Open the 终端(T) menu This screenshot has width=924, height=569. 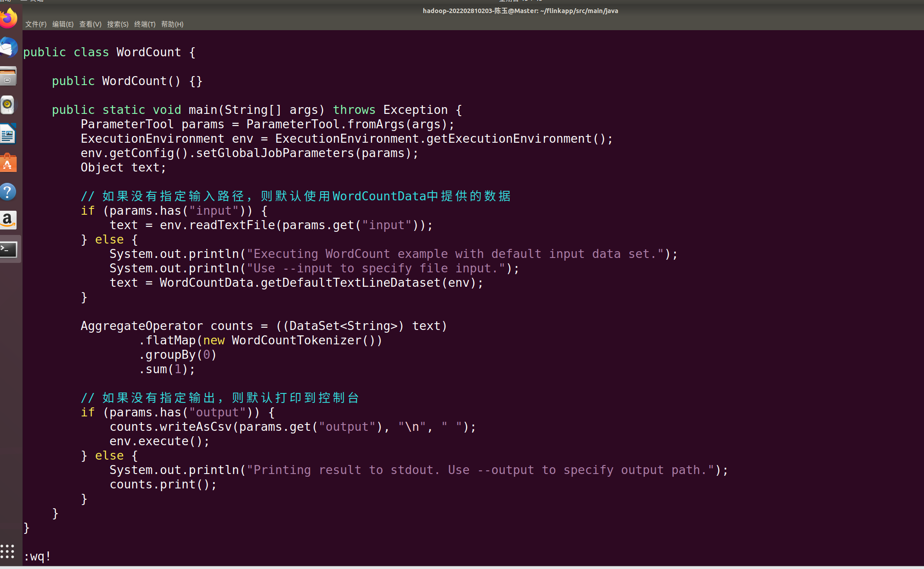coord(145,24)
